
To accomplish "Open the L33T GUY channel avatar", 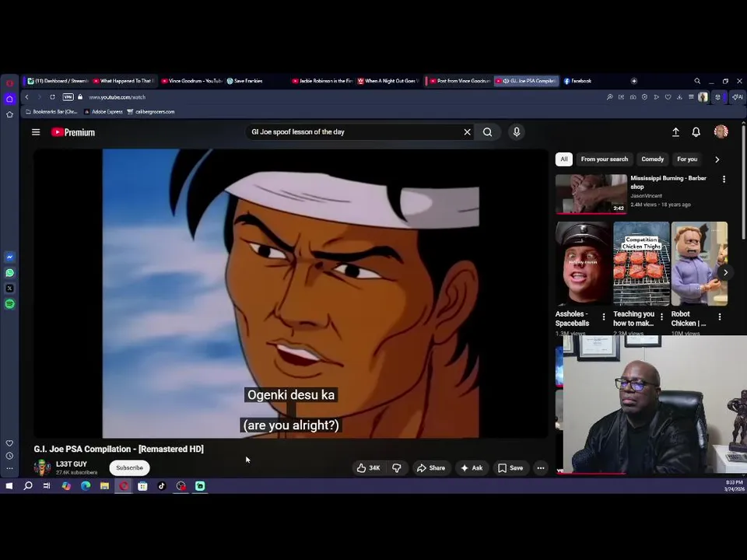I will (x=42, y=467).
